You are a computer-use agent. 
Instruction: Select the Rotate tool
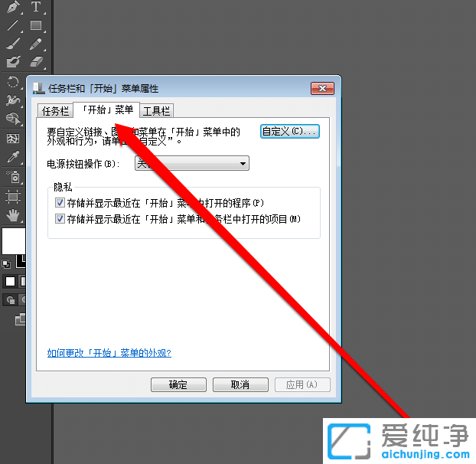click(13, 82)
